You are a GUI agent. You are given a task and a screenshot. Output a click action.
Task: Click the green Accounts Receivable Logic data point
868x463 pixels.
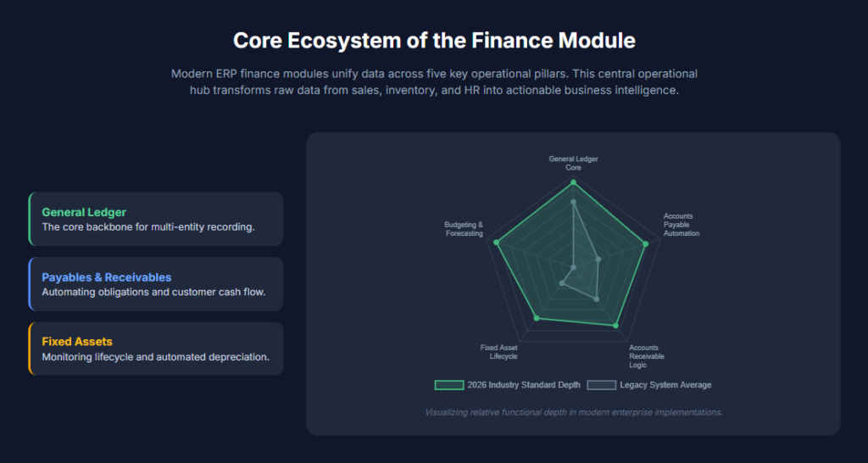(x=615, y=326)
